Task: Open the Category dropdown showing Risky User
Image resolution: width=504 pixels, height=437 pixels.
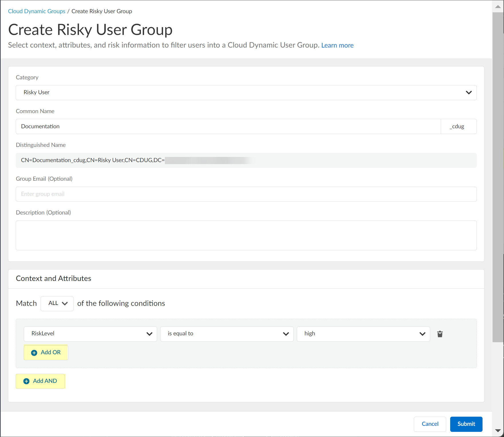Action: coord(246,92)
